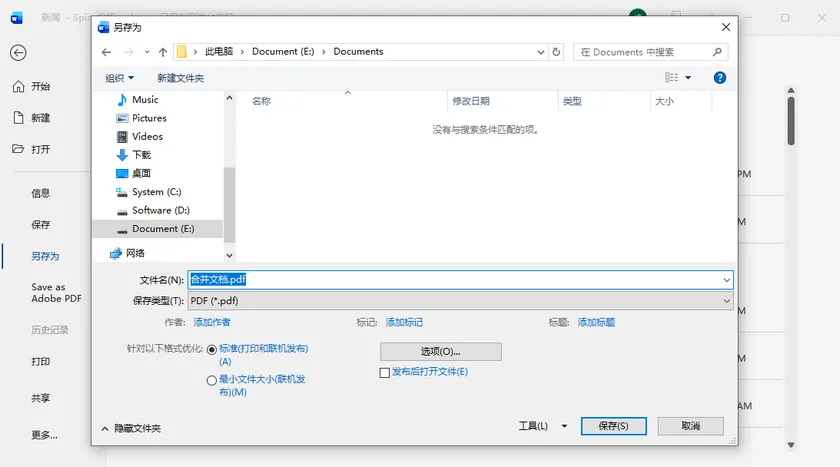Go up one folder level arrow
The width and height of the screenshot is (840, 467).
pyautogui.click(x=163, y=52)
